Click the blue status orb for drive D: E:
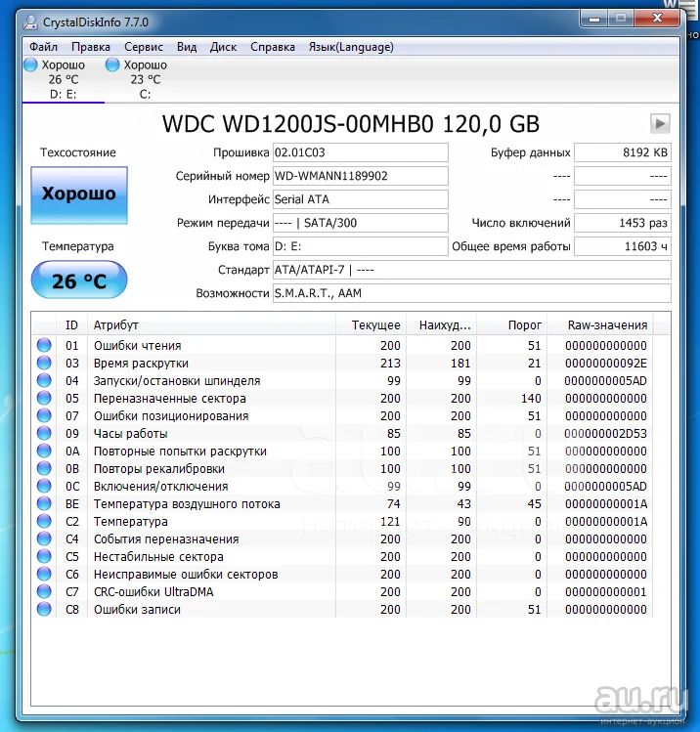Screen dimensions: 700x732 [x=30, y=65]
